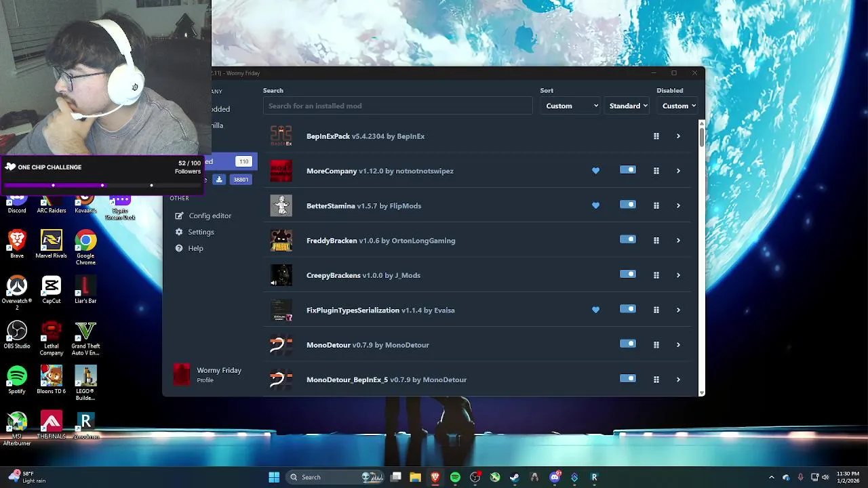Expand FixPluginTypesSerialization row chevron
The height and width of the screenshot is (488, 868).
678,310
